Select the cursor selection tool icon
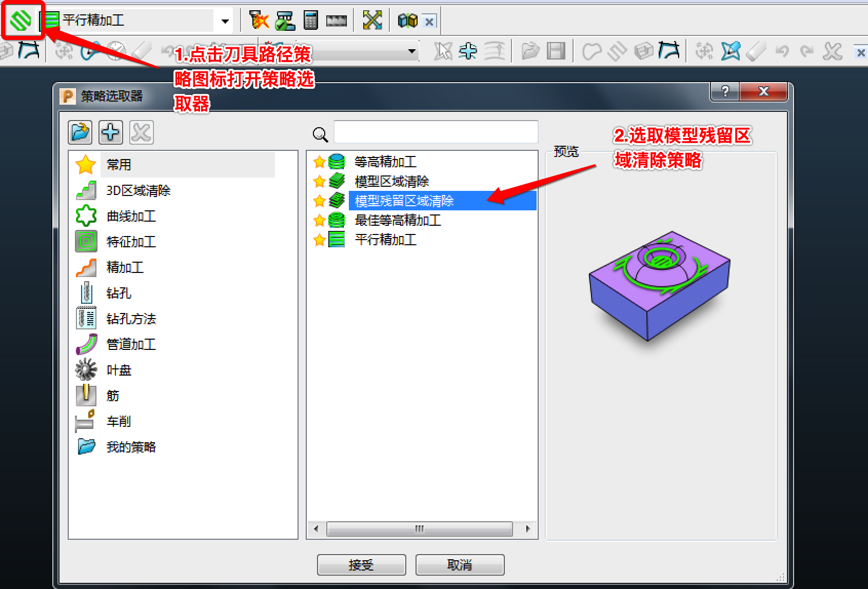 pyautogui.click(x=443, y=51)
